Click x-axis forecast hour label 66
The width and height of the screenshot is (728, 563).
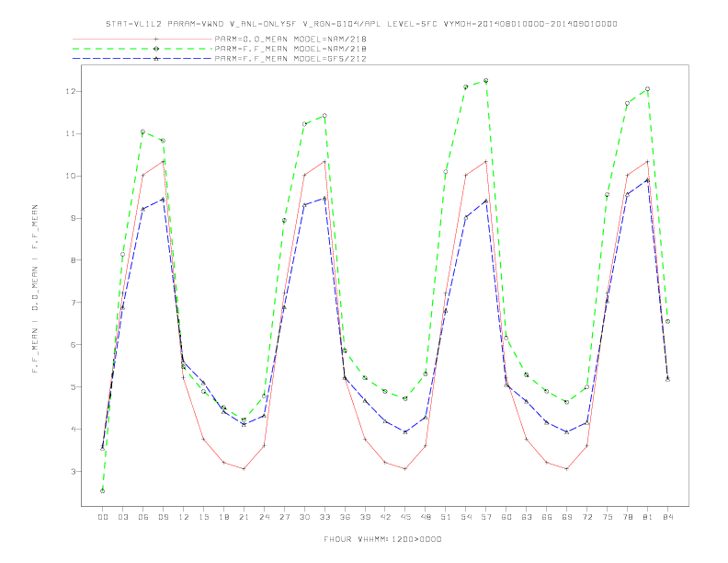(x=547, y=517)
